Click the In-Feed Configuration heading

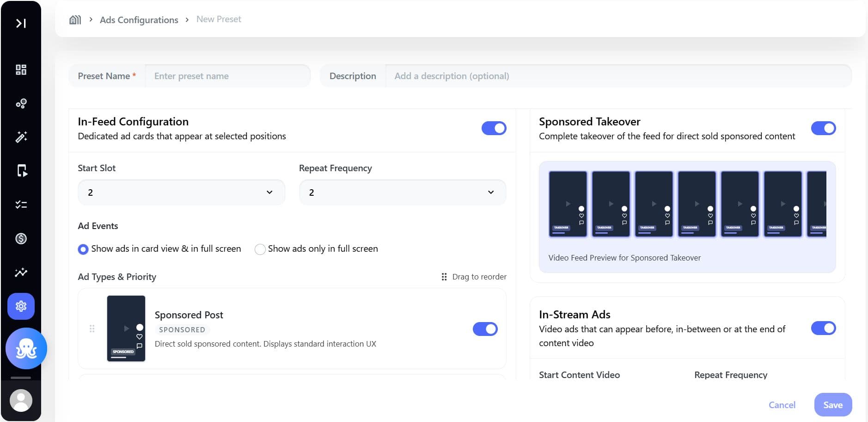pos(133,122)
